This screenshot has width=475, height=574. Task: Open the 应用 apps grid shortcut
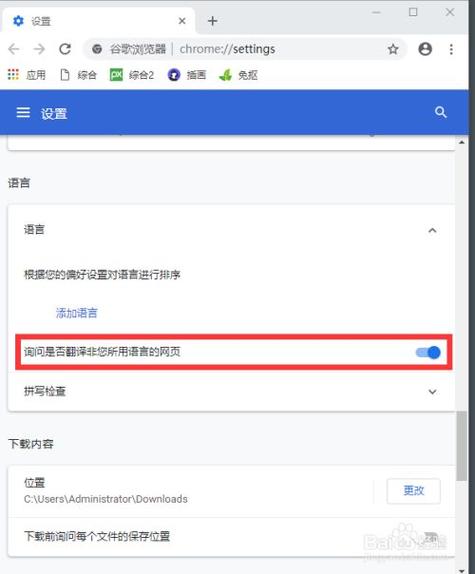[27, 75]
